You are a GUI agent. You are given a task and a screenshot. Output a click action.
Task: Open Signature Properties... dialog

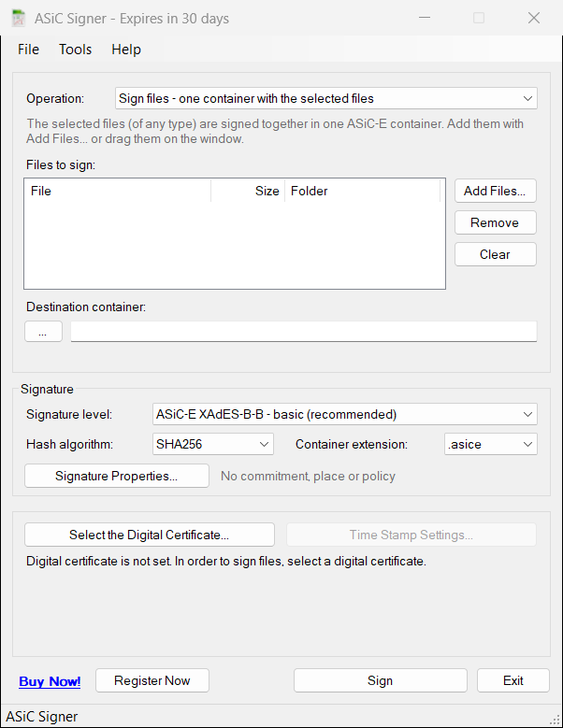117,476
